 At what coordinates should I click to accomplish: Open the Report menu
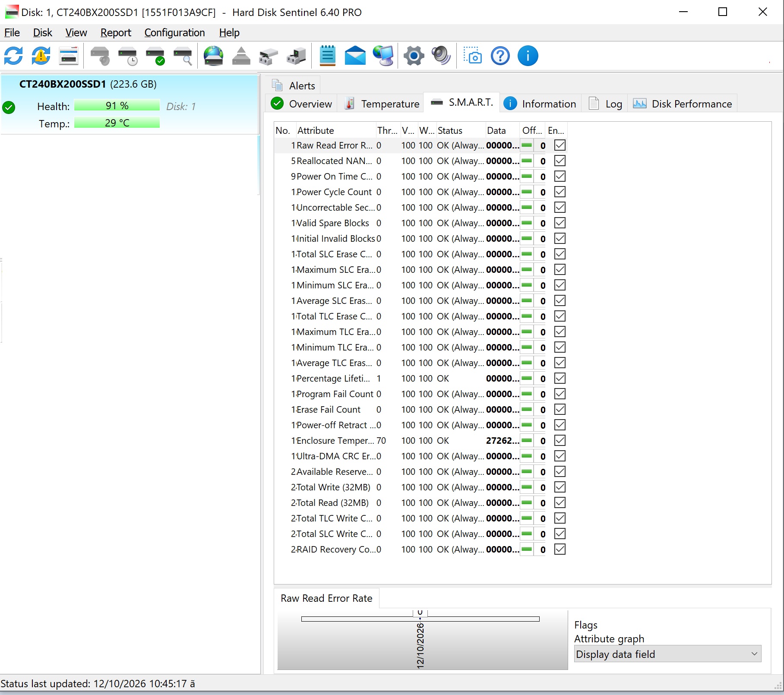pyautogui.click(x=116, y=33)
